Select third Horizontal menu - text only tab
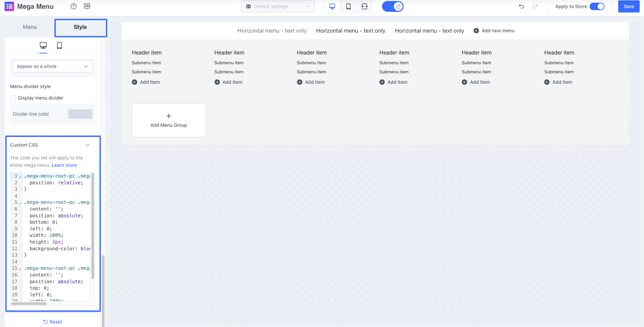Viewport: 644px width, 327px height. 429,31
